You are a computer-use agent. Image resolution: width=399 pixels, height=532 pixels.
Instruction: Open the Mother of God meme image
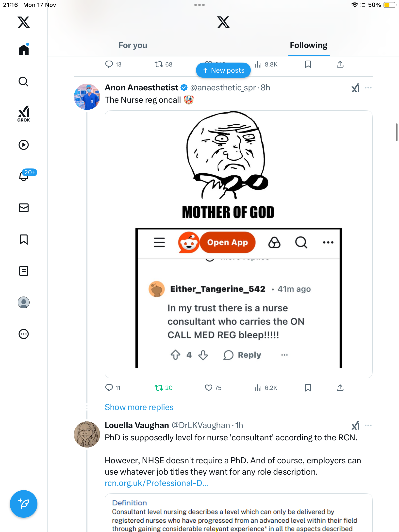pyautogui.click(x=238, y=244)
